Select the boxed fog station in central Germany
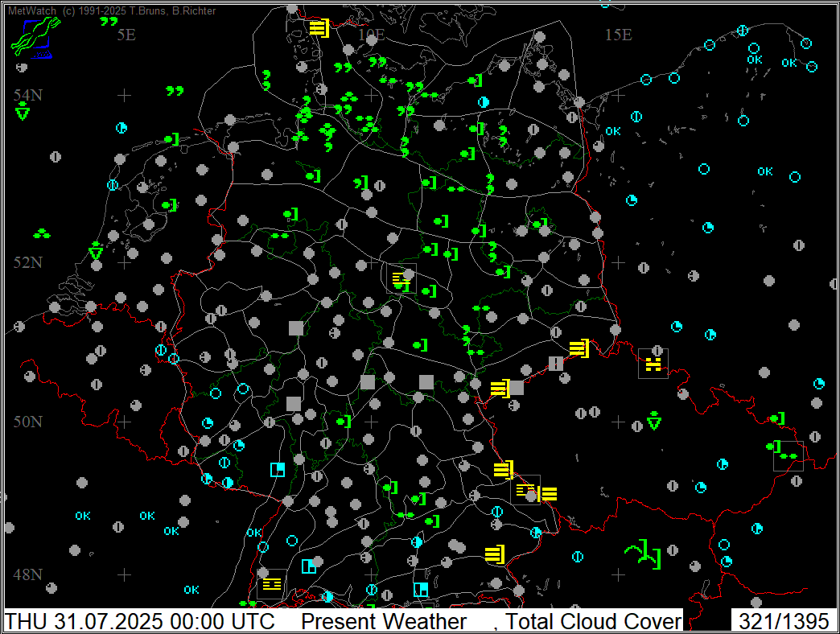Screen dimensions: 840x634 (401, 278)
